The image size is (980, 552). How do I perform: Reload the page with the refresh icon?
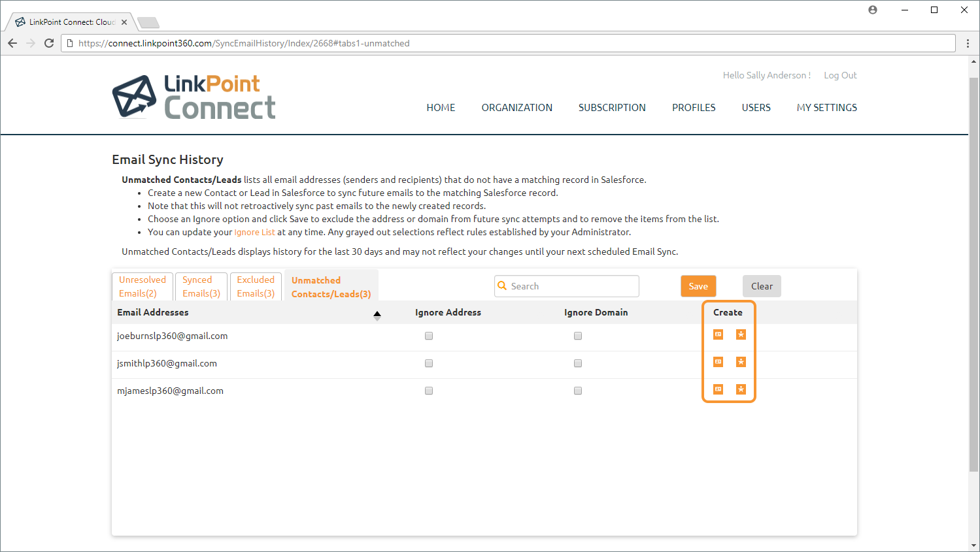(x=49, y=43)
